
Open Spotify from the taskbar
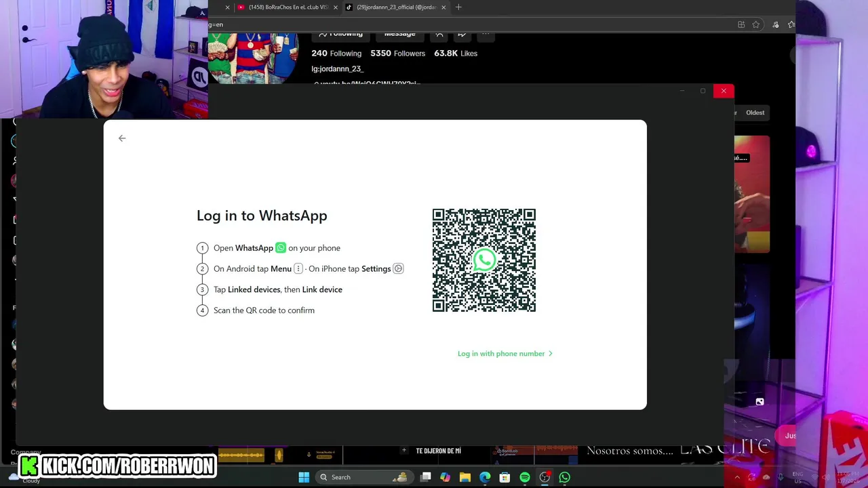tap(525, 477)
